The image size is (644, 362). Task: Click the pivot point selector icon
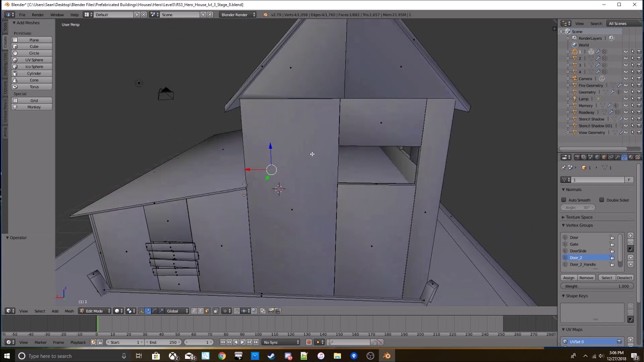[130, 311]
